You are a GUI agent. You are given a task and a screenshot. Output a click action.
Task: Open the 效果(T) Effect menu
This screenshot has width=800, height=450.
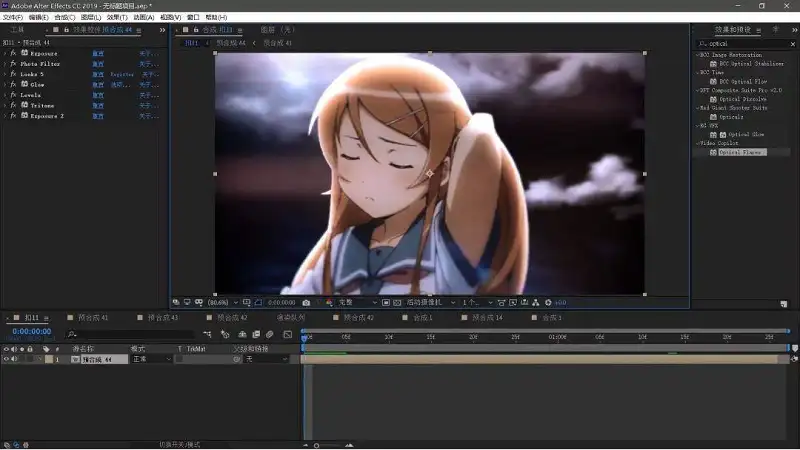pos(117,17)
